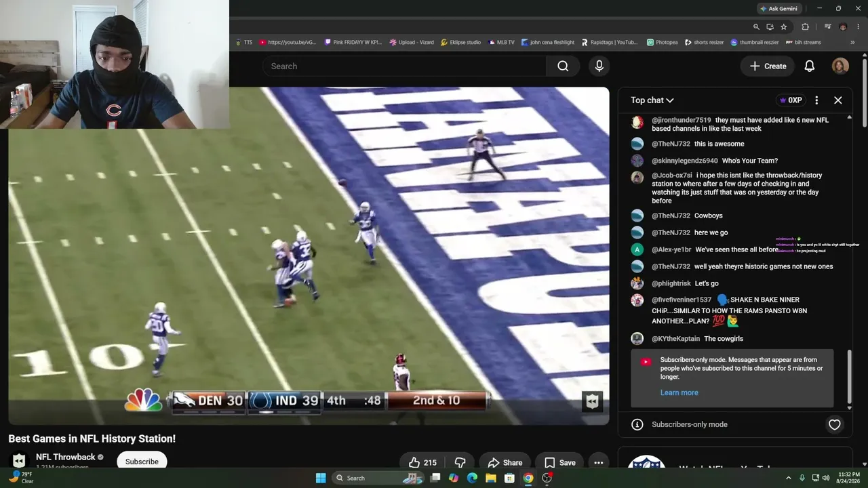Click the Ask Gemini button
The image size is (868, 488).
778,9
